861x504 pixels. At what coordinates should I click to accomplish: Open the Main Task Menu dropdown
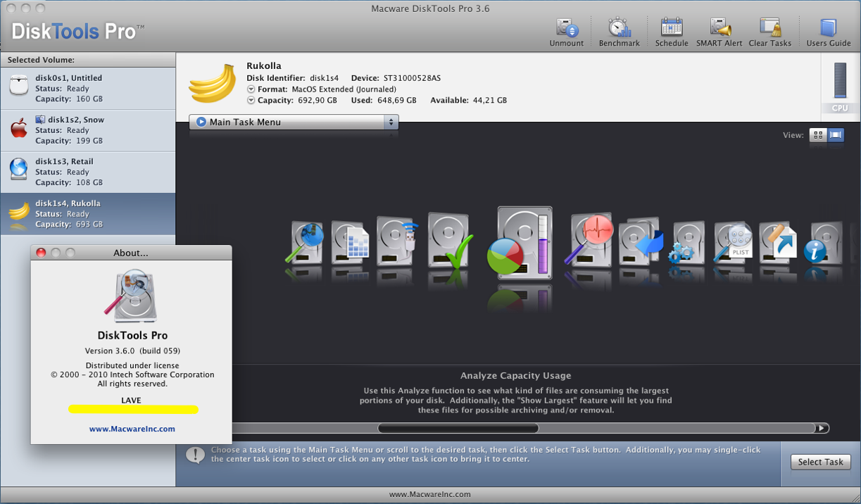click(x=294, y=122)
